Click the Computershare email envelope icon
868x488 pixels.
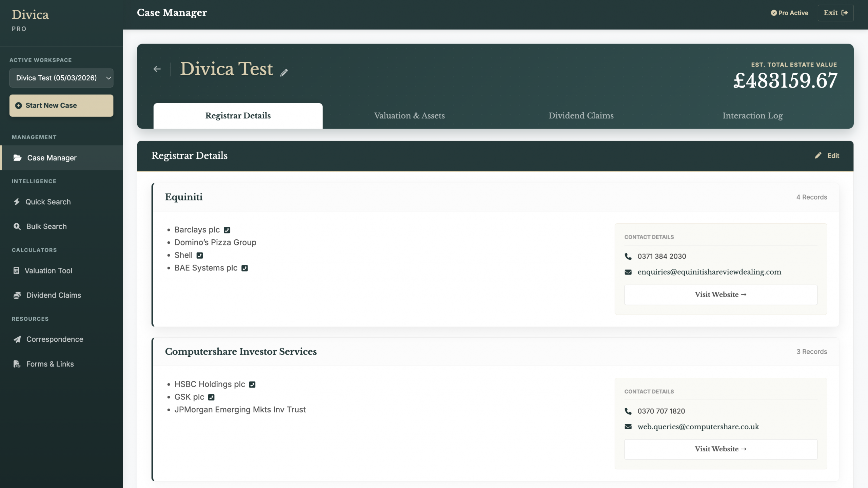coord(628,427)
